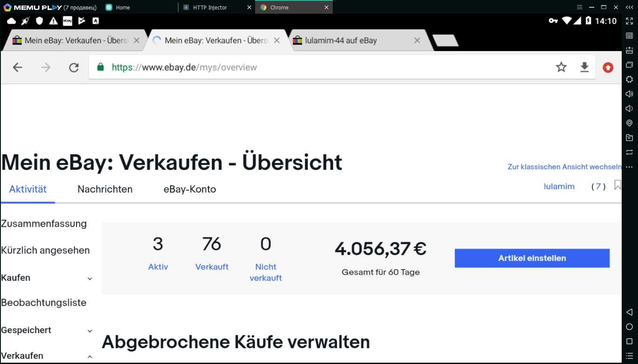Open MEmu hamburger menu in title bar
The width and height of the screenshot is (638, 364).
(580, 7)
